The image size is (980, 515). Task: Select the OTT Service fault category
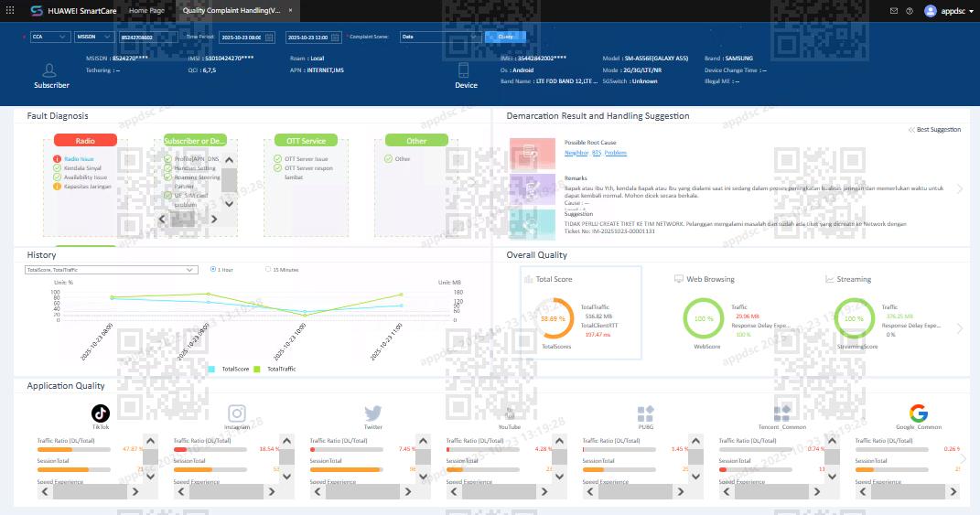point(306,141)
